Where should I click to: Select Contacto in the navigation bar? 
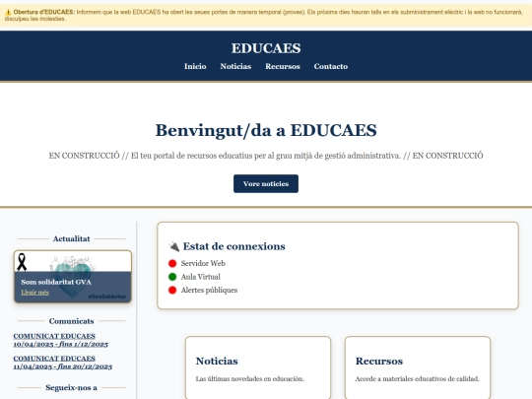point(330,66)
